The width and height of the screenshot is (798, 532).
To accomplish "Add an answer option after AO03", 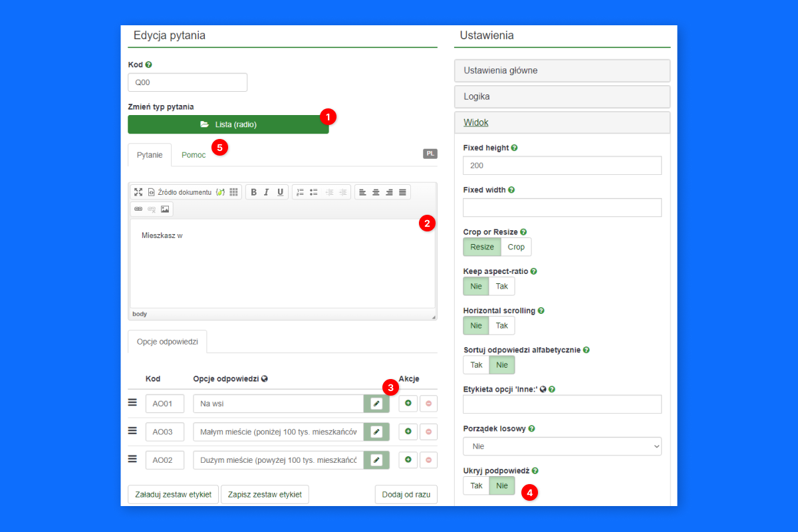I will (408, 432).
